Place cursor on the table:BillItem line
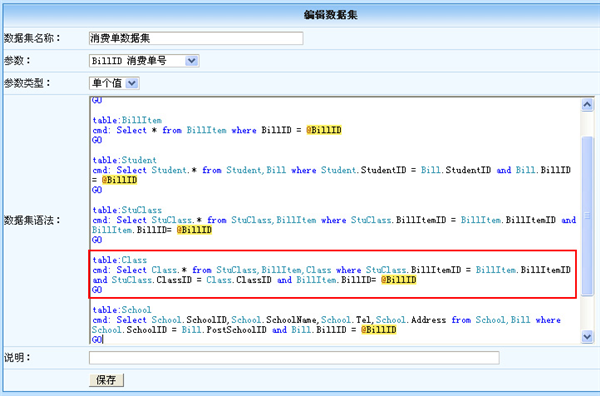The image size is (600, 396). click(127, 120)
